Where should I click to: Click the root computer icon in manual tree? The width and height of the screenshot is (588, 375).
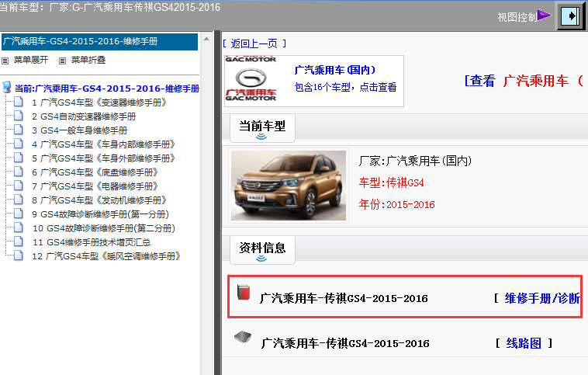(x=7, y=87)
